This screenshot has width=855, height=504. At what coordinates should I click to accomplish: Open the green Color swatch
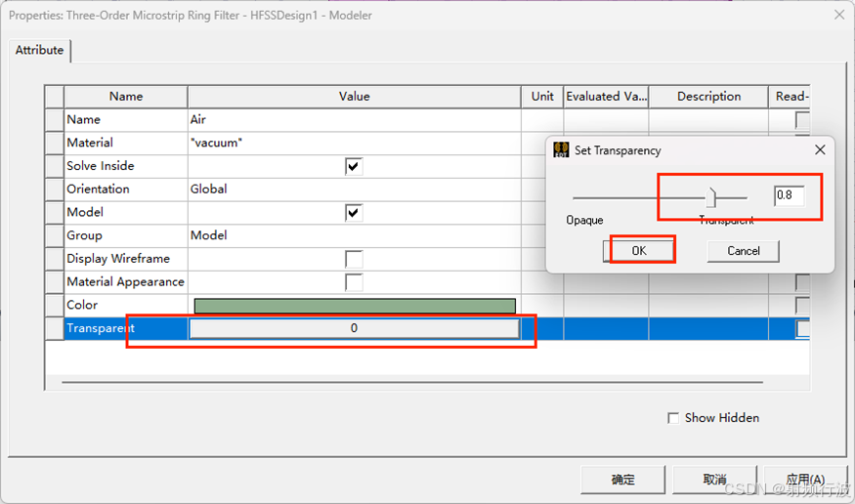[355, 306]
